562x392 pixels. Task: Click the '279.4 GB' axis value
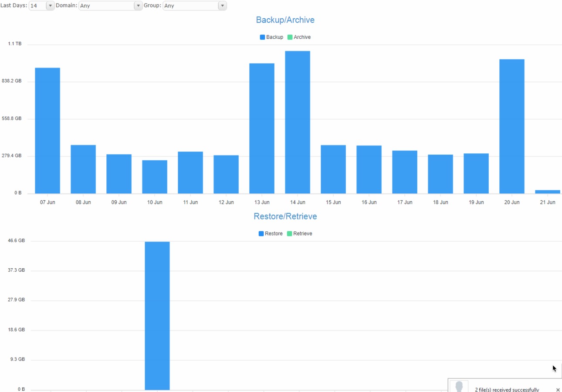12,155
